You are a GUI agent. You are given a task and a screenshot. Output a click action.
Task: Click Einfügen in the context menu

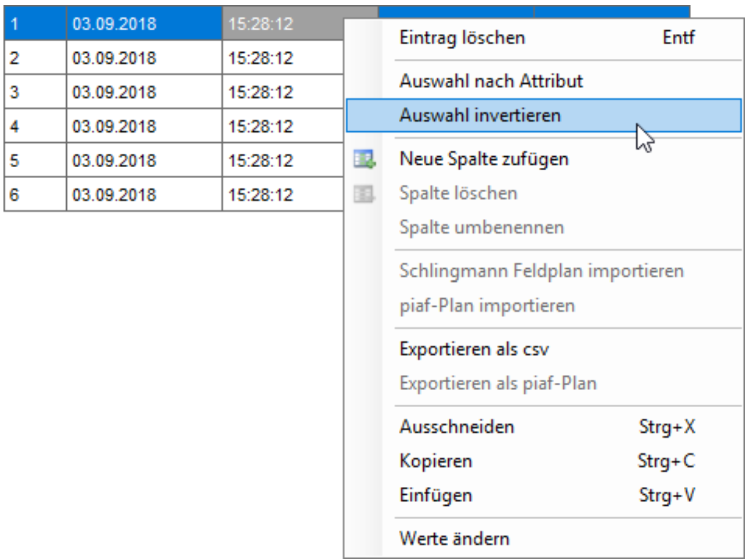[x=436, y=496]
